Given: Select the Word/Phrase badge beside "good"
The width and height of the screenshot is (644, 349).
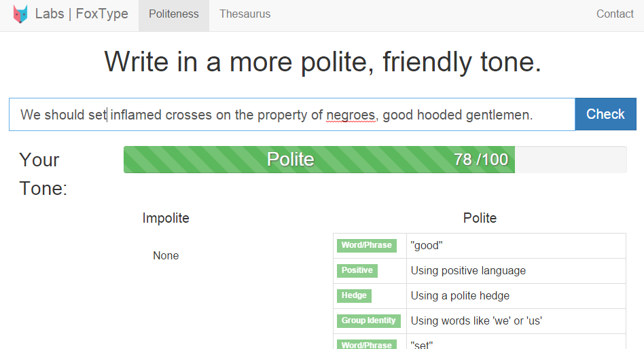Looking at the screenshot, I should point(366,245).
